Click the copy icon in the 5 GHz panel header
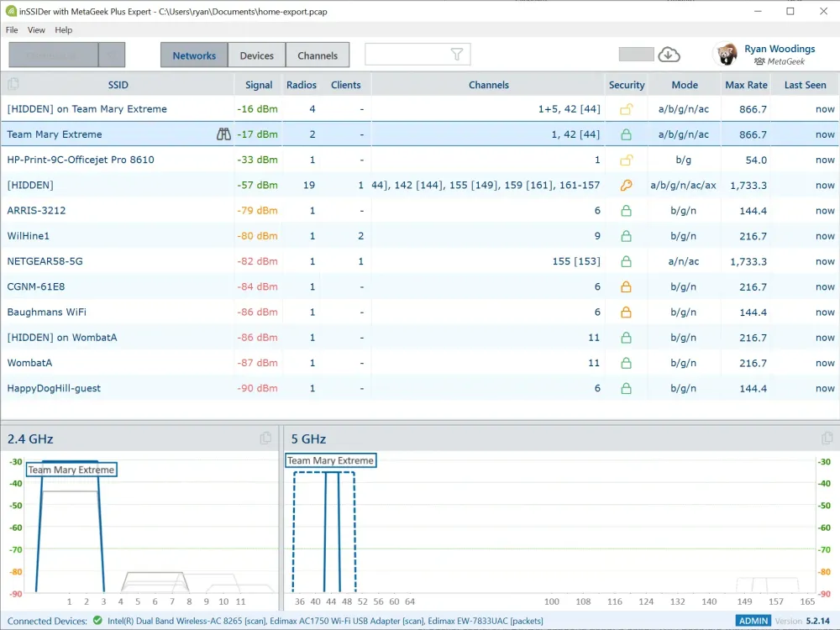The image size is (840, 630). 827,438
